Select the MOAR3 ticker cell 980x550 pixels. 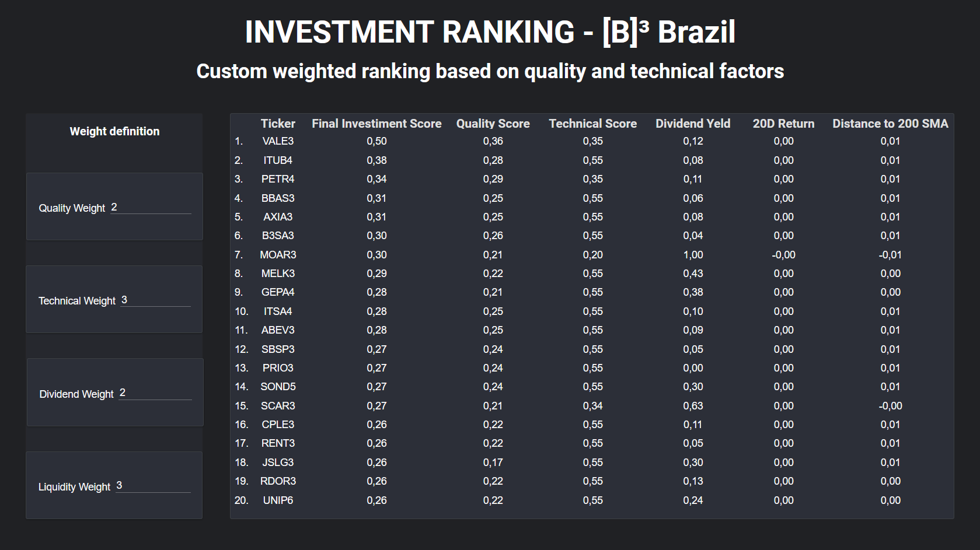pos(278,255)
